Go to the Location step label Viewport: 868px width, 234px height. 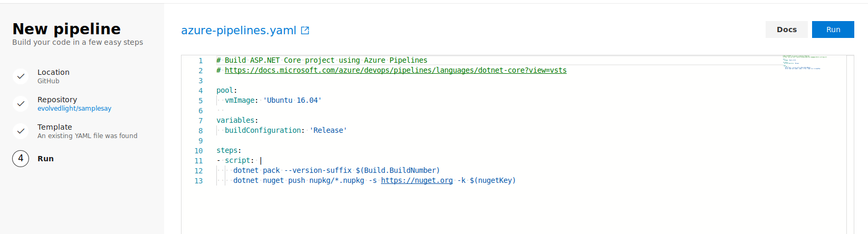[x=53, y=72]
